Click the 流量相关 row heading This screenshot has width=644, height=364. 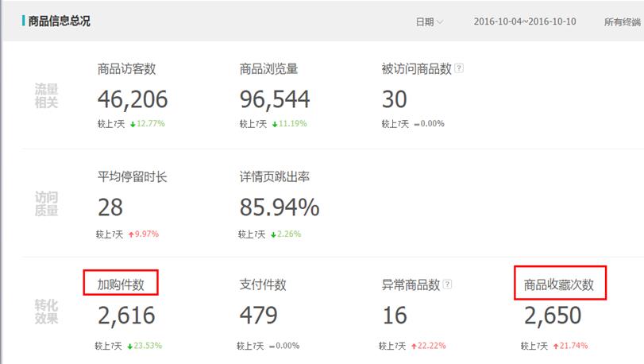pyautogui.click(x=46, y=95)
